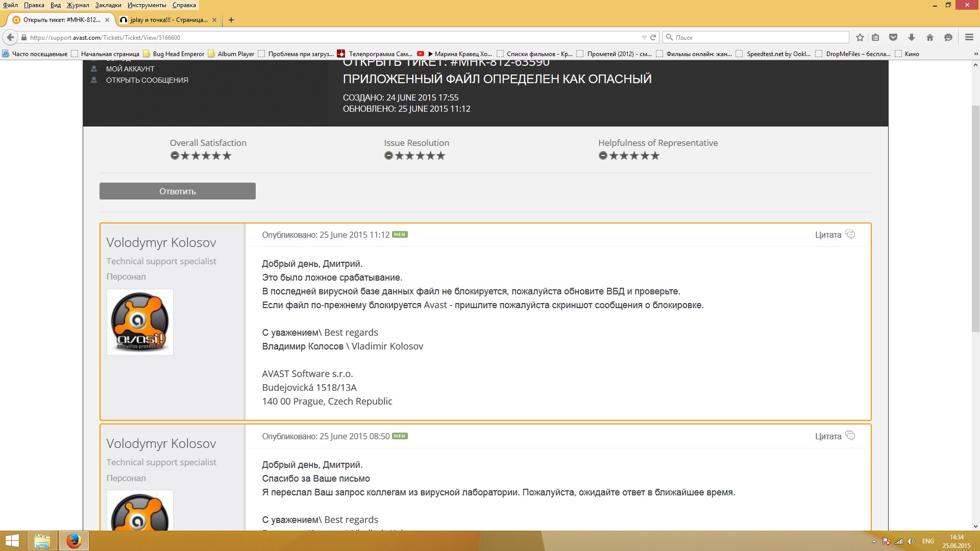
Task: Rate Issue Resolution three stars
Action: [x=420, y=156]
